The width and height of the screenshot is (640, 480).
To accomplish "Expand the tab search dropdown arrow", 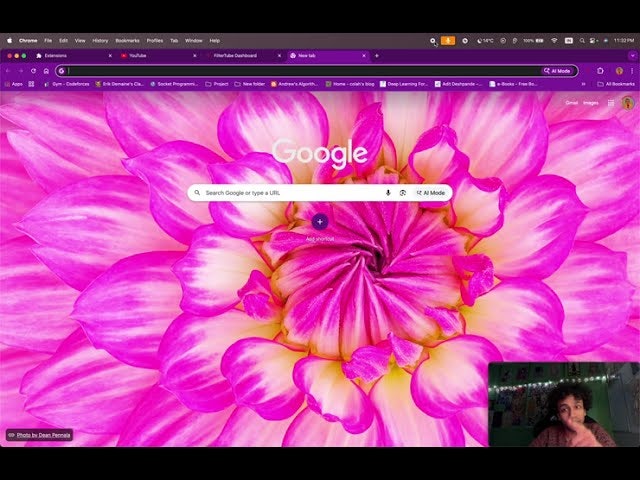I will point(632,56).
